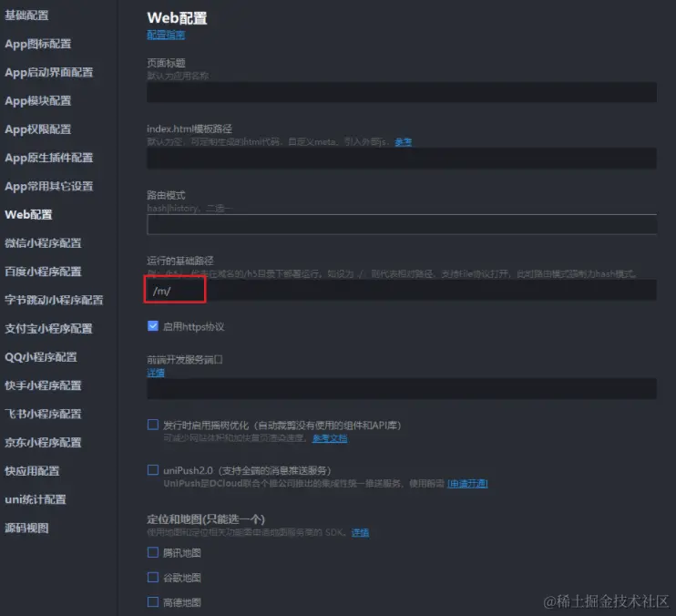Open the 参考文档 link for tree-shaking

[330, 438]
